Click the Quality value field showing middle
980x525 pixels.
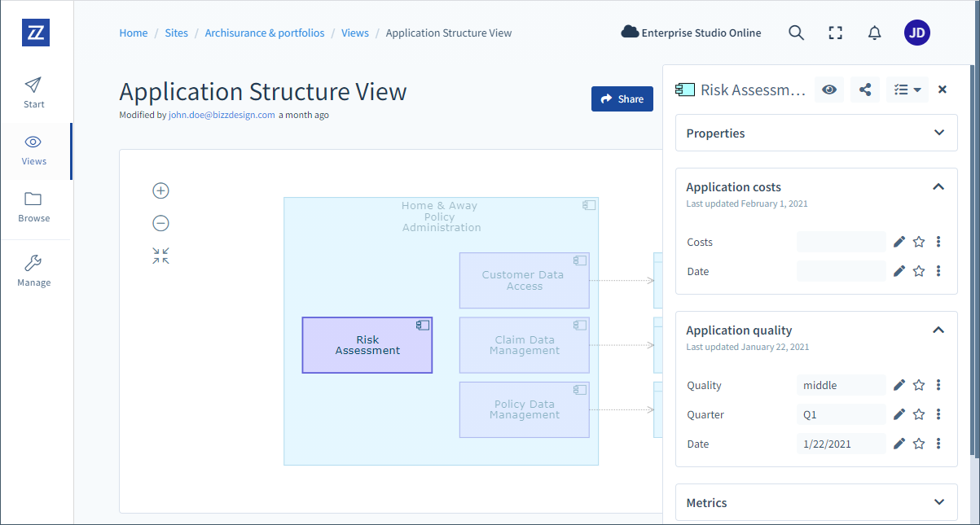(x=841, y=385)
